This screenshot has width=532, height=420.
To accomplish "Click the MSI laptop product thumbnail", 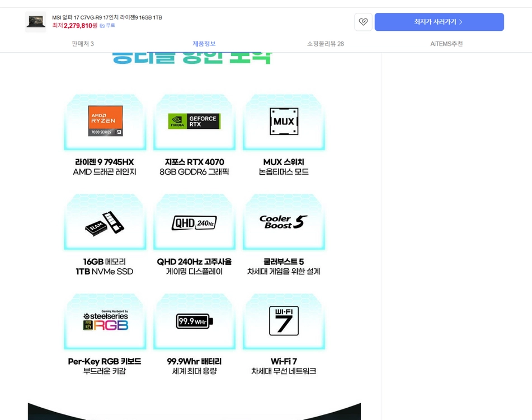I will [36, 22].
